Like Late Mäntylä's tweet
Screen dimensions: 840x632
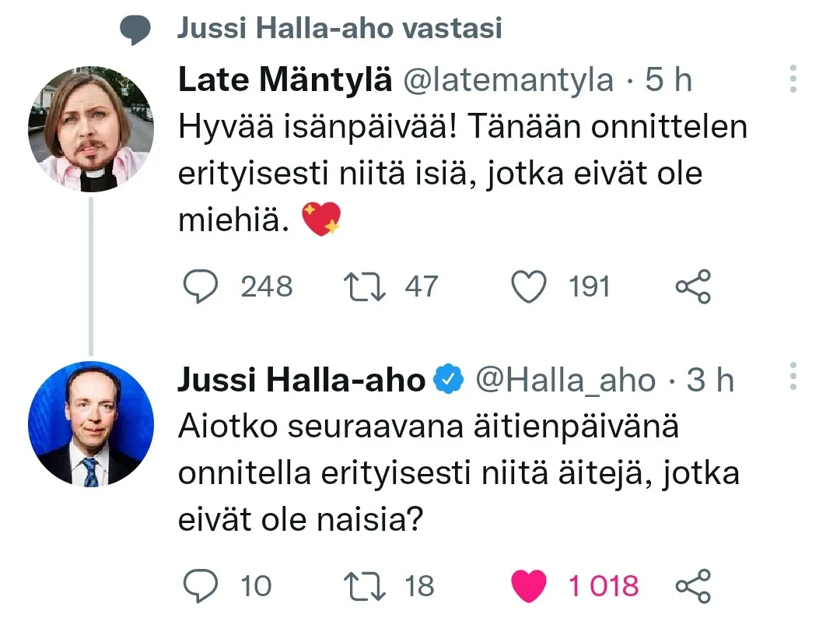click(x=529, y=287)
